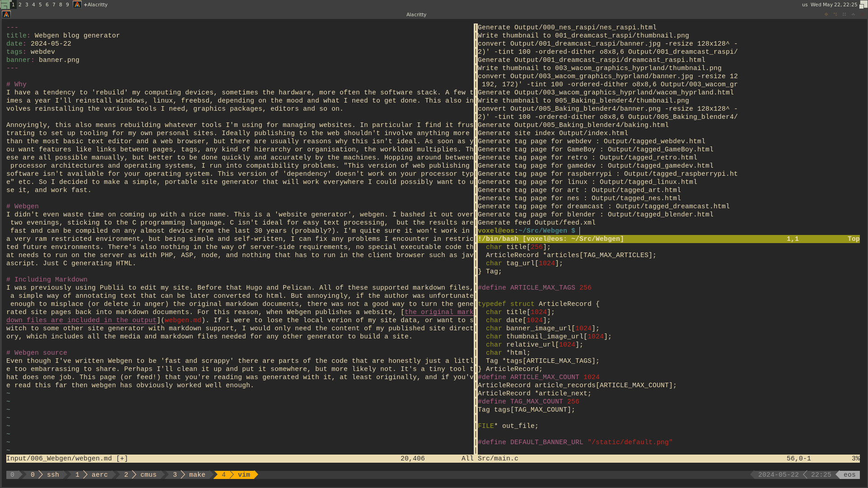The image size is (868, 488).
Task: Click the '20,406' cursor position in webgen.md status
Action: pyautogui.click(x=412, y=459)
